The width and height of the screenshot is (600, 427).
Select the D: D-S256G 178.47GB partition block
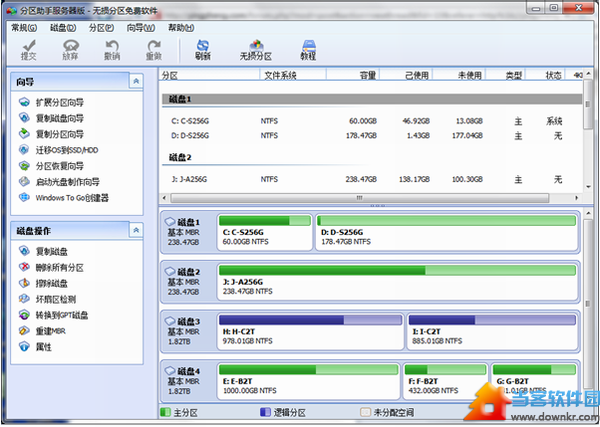447,232
